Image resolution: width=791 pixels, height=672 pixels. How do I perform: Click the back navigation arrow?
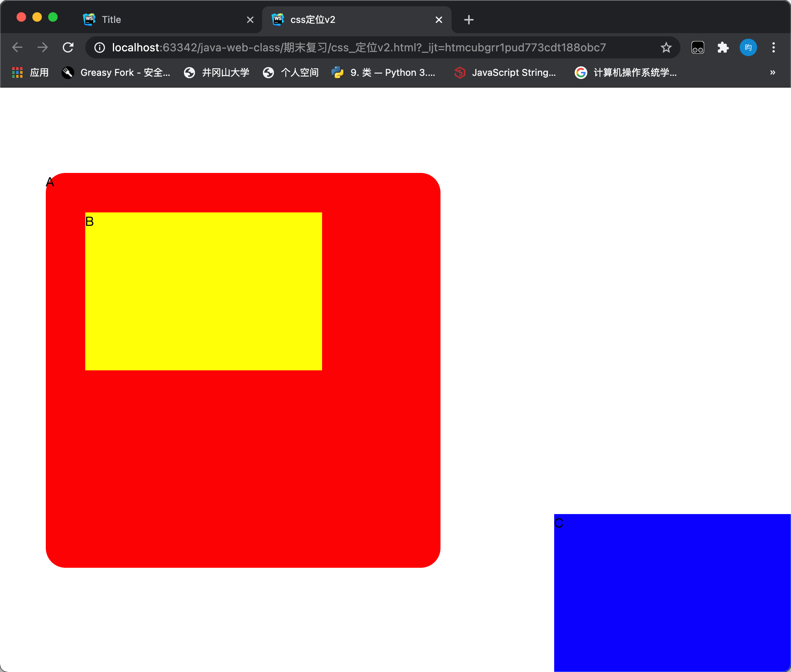17,47
